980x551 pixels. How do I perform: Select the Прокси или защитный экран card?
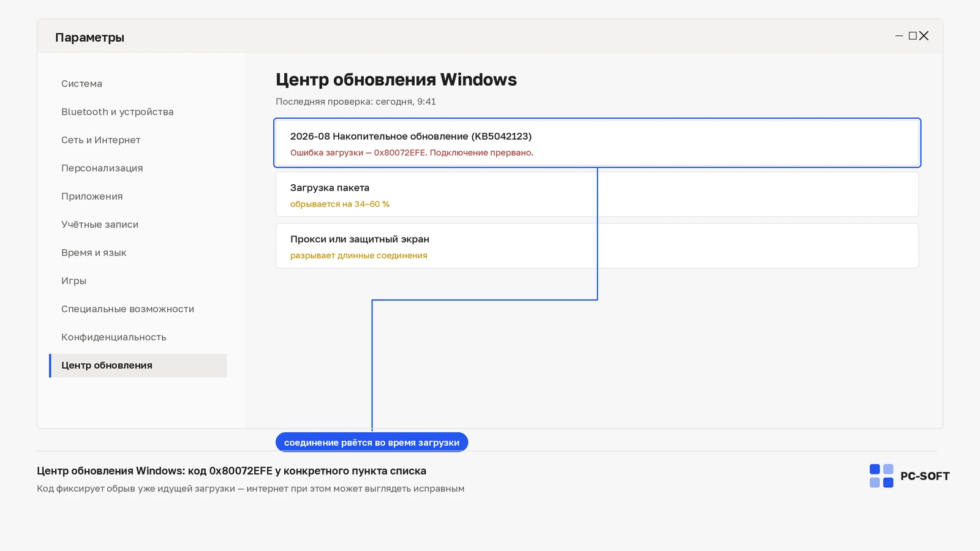click(597, 246)
